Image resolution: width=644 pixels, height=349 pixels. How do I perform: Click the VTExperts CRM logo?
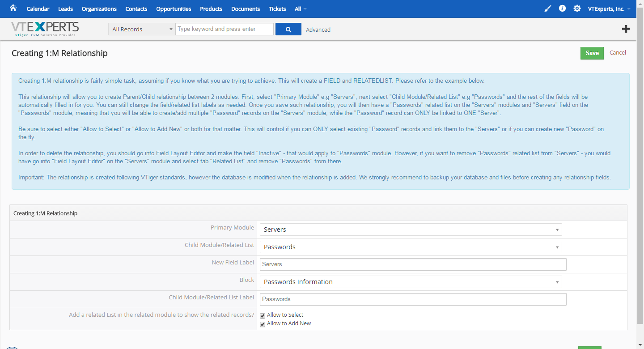pyautogui.click(x=45, y=29)
